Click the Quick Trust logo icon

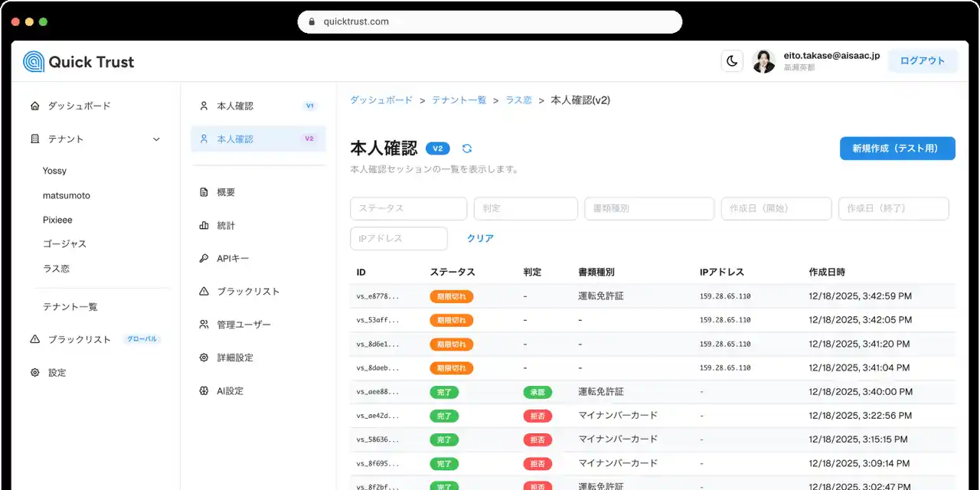pos(34,62)
